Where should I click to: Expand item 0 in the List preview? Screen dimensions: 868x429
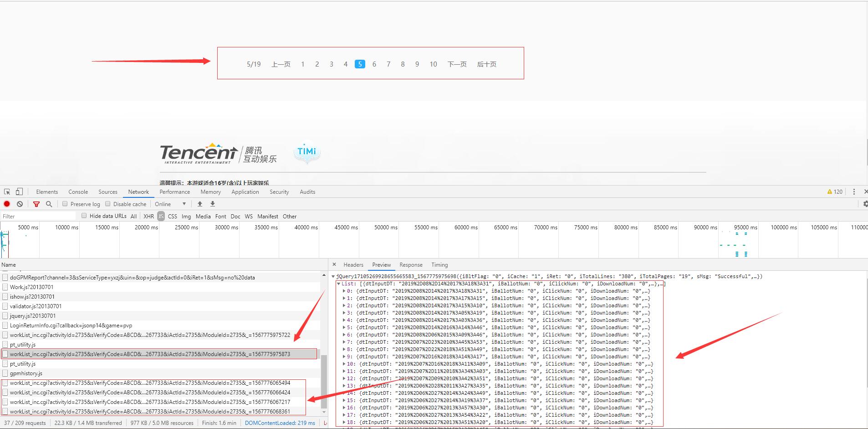click(344, 291)
